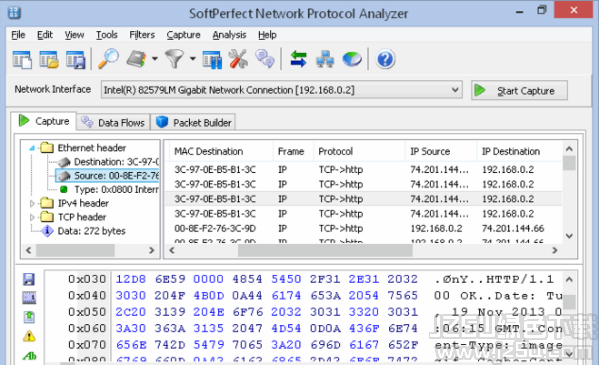The width and height of the screenshot is (599, 365).
Task: Click the Start Capture button
Action: pos(519,91)
